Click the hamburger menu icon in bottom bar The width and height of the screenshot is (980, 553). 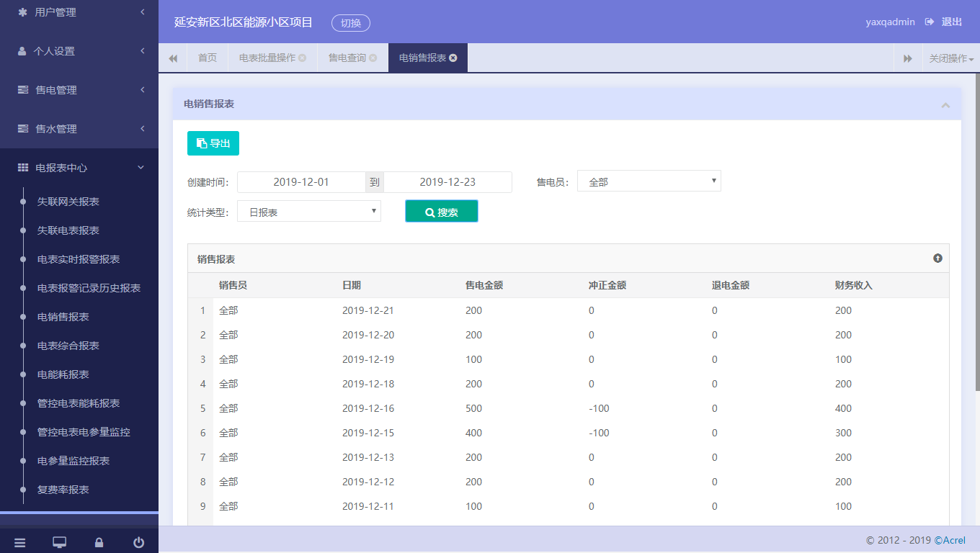coord(19,543)
